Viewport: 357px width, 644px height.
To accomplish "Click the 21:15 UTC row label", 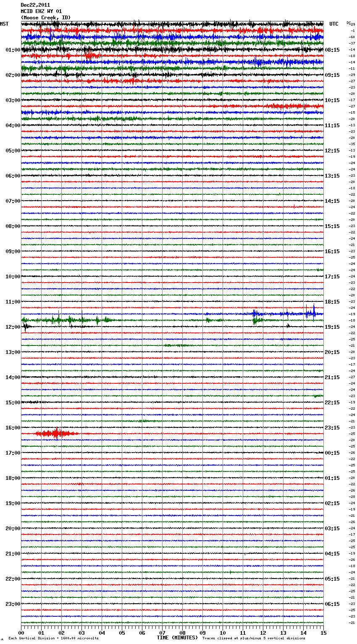I will pos(332,377).
